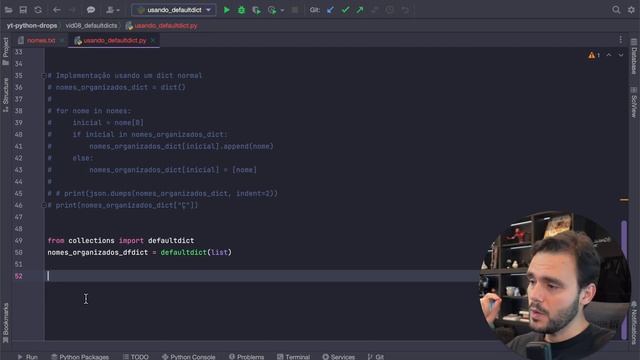This screenshot has width=640, height=360.
Task: Collapse comment block at line 35
Action: [x=43, y=76]
